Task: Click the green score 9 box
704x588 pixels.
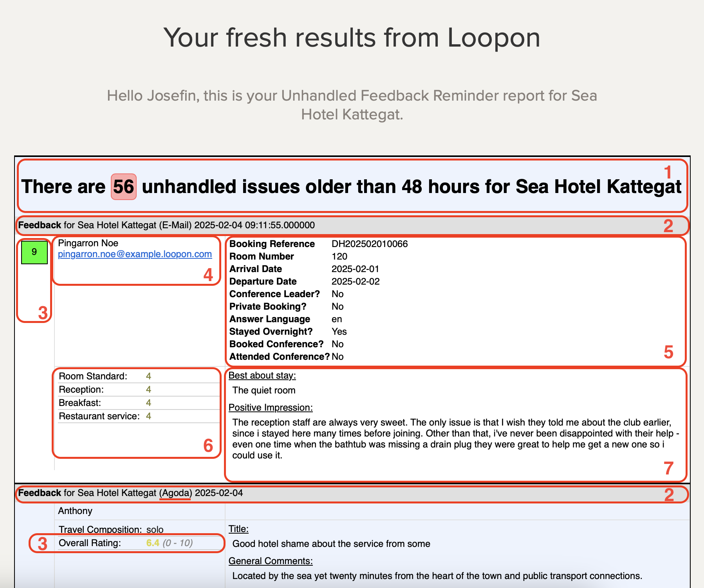Action: tap(34, 252)
